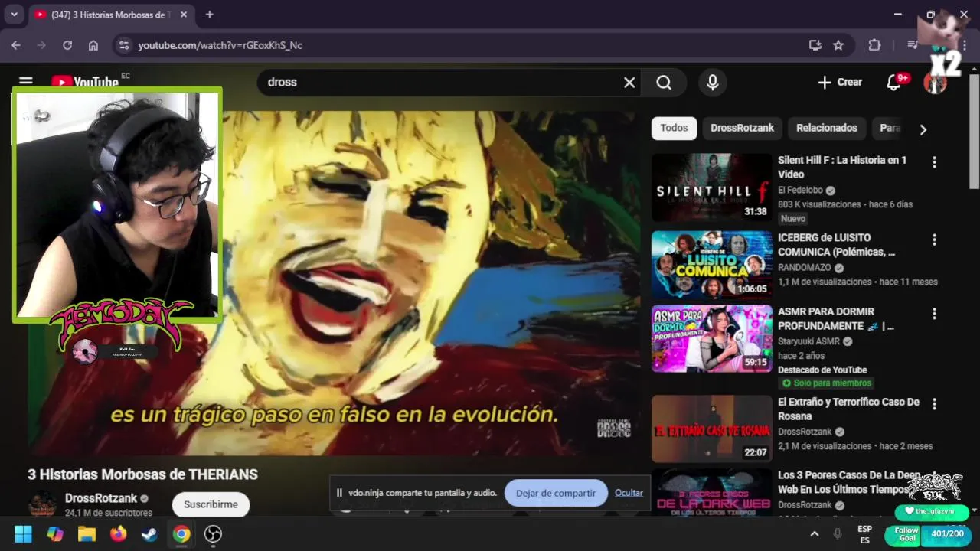Open title Los 3 Peores Casos De La Deep Web
The width and height of the screenshot is (980, 551).
pos(849,482)
